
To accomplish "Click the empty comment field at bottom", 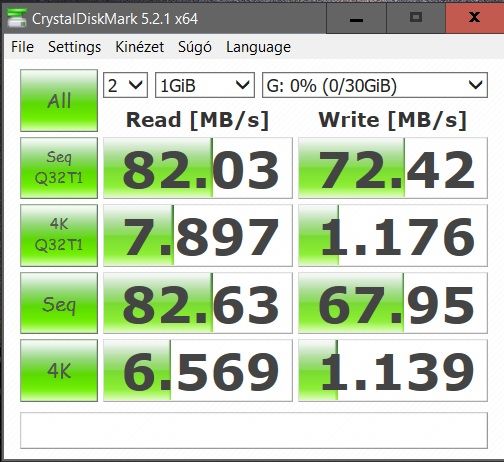I will [254, 431].
